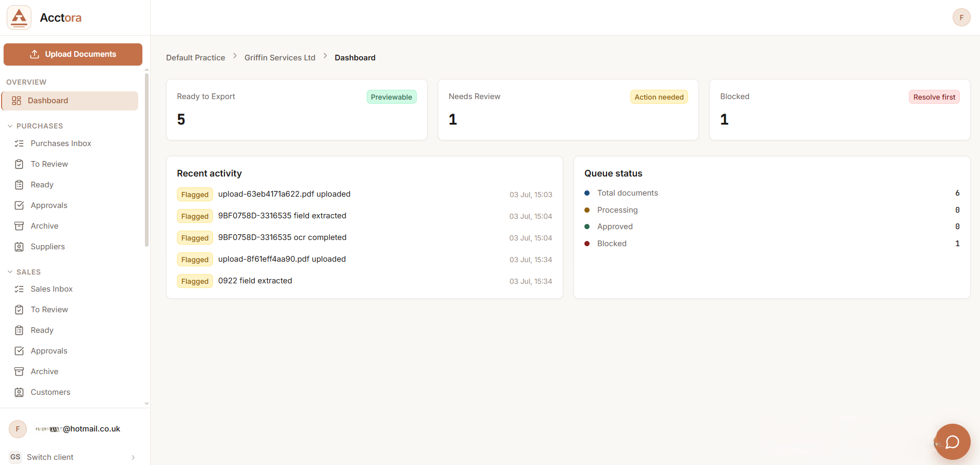This screenshot has height=465, width=980.
Task: Click upload-8f61eff4aa90.pdf uploaded activity
Action: tap(282, 259)
